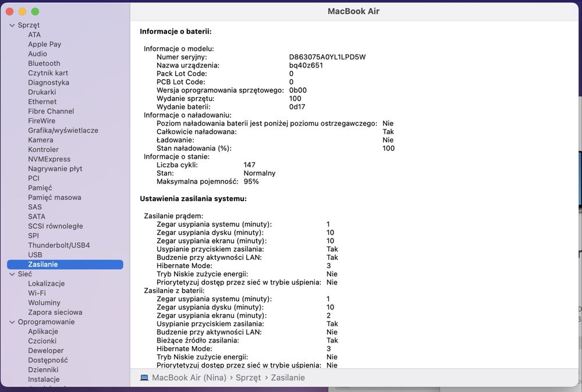Select ATA in the sidebar

tap(34, 34)
